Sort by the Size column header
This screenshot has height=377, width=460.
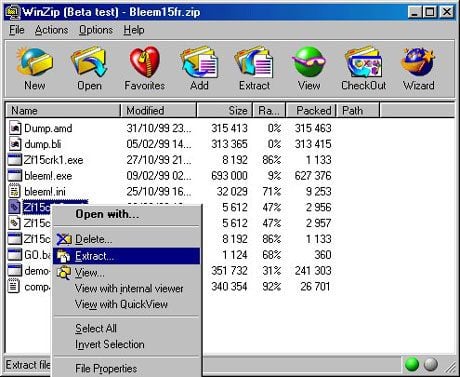225,110
